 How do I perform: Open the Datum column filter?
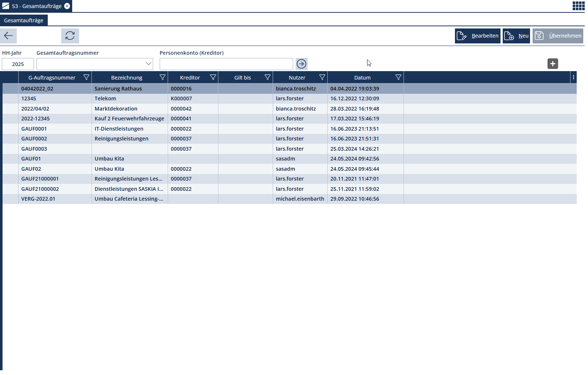[x=398, y=77]
